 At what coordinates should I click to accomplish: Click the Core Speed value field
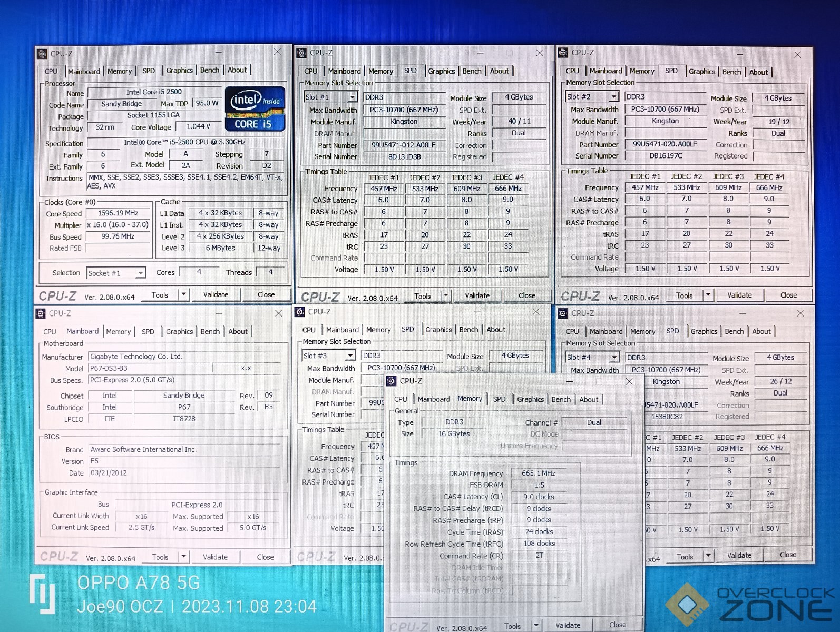pyautogui.click(x=118, y=213)
